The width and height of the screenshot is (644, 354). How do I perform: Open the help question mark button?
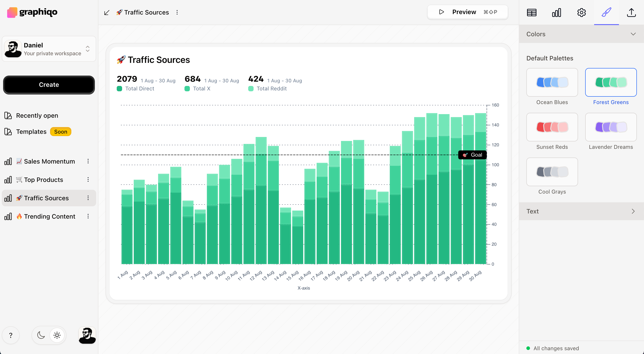[x=11, y=335]
